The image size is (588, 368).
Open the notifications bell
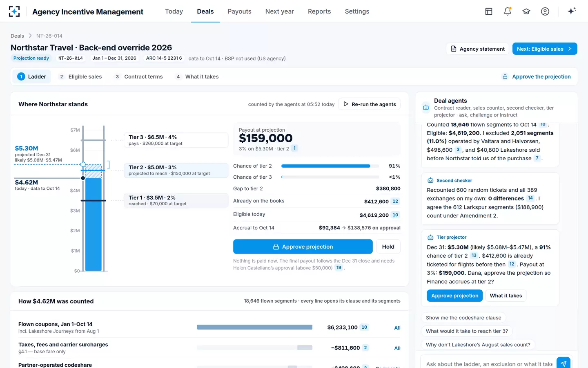tap(508, 11)
